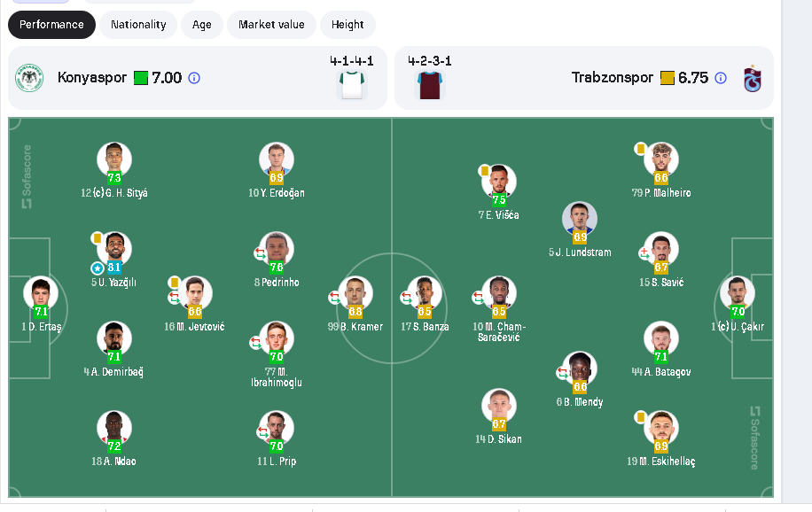Open Pedrinho's player photo

point(277,248)
